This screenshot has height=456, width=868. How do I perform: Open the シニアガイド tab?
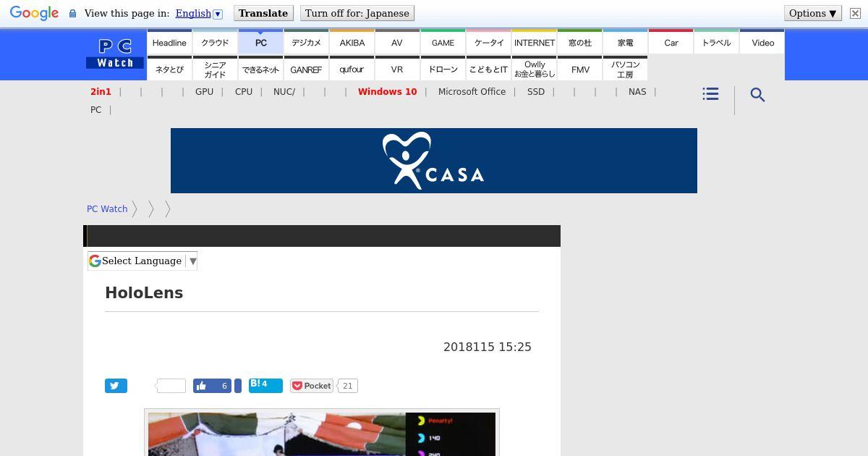tap(215, 69)
